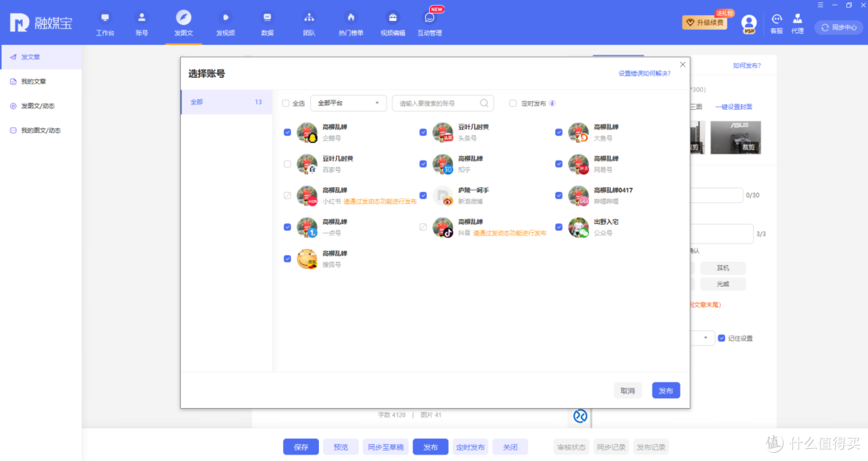868x461 pixels.
Task: Click the user avatar VIP icon
Action: (748, 24)
